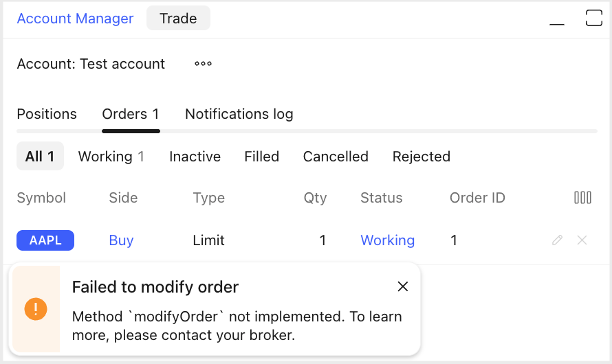Sort orders by Status column header

(381, 198)
